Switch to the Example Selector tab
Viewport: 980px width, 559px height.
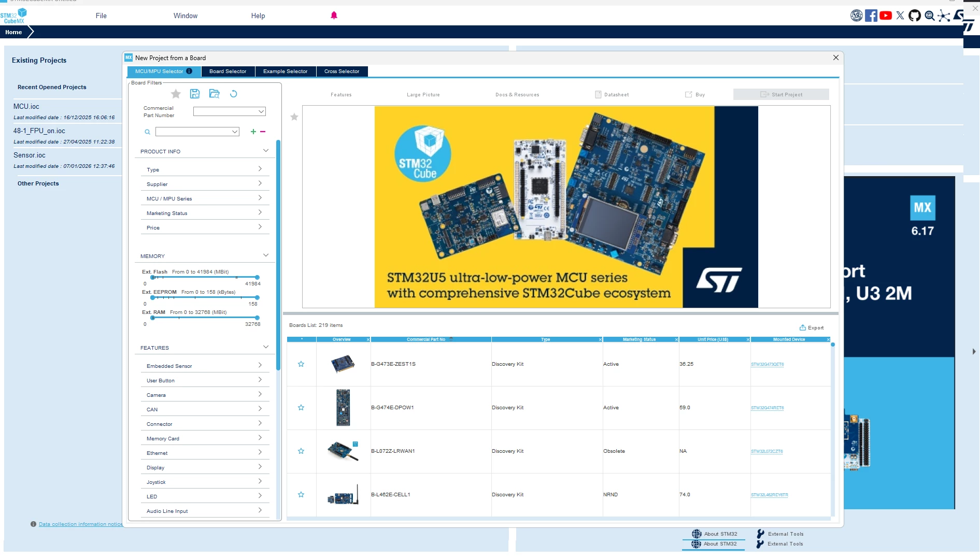286,71
